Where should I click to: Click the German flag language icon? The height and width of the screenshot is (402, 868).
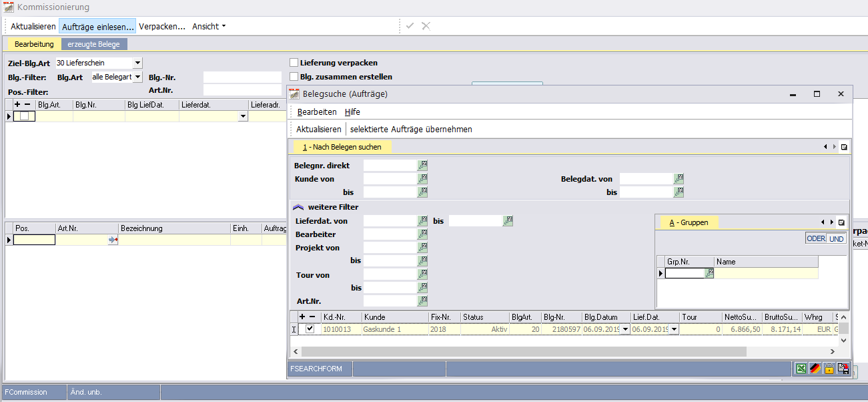point(815,369)
